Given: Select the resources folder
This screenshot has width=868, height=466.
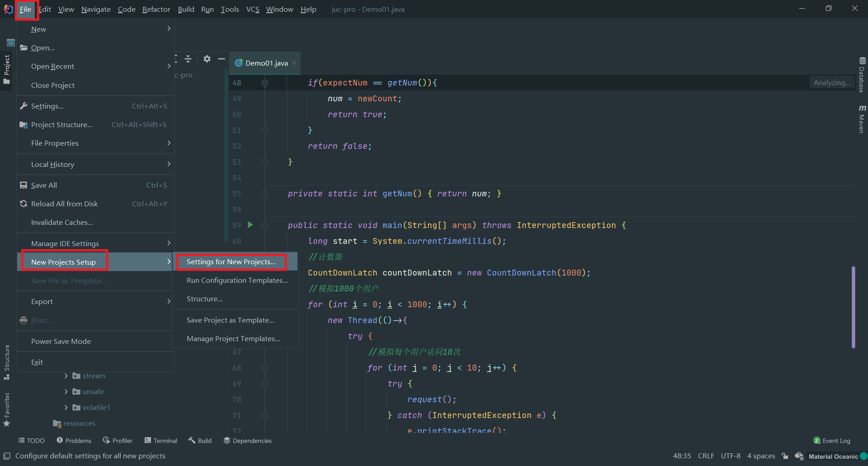Looking at the screenshot, I should click(x=75, y=423).
